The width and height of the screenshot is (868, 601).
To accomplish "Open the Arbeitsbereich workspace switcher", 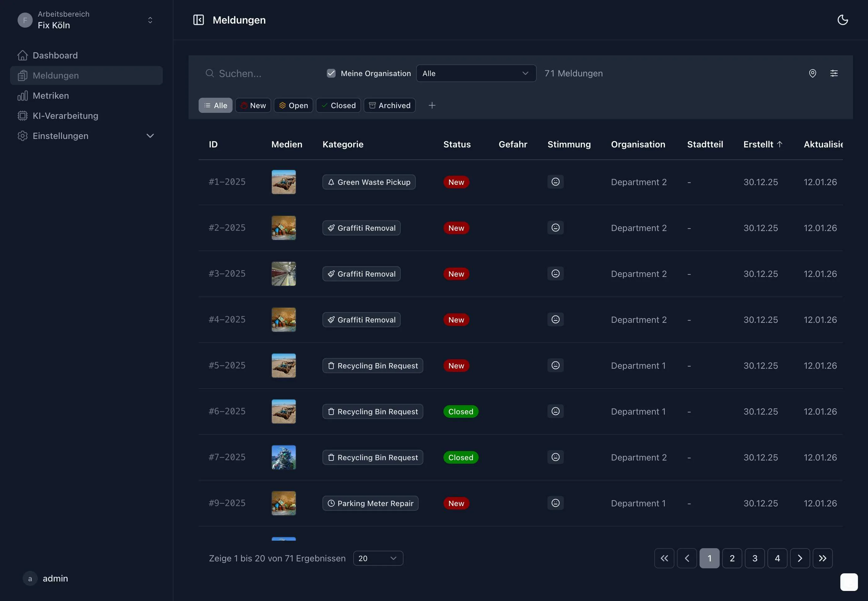I will [150, 20].
